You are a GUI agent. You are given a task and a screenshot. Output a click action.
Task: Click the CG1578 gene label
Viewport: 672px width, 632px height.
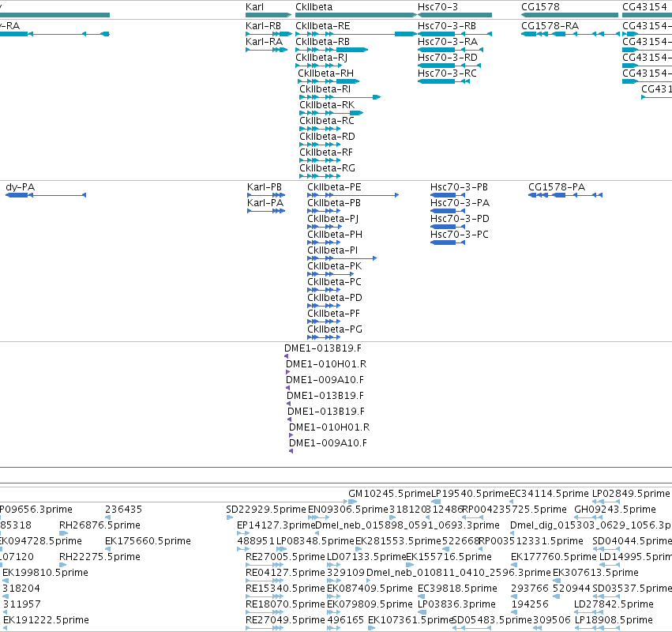540,7
